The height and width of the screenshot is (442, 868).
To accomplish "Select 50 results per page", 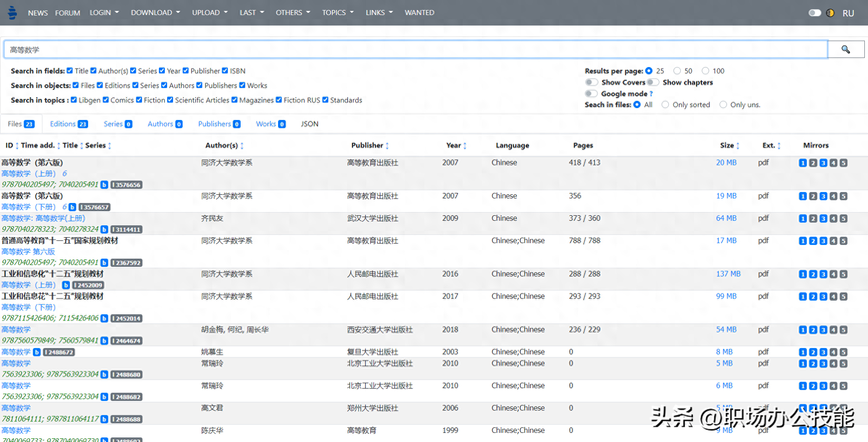I will [677, 71].
